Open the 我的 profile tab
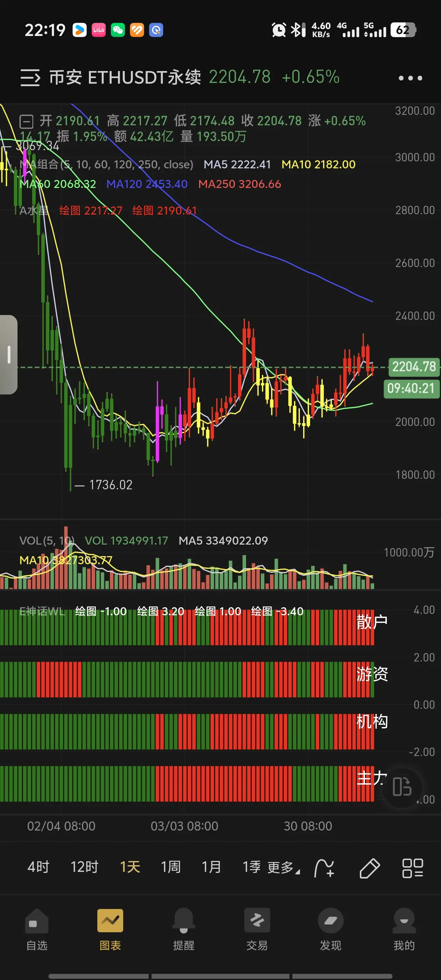 pyautogui.click(x=404, y=929)
